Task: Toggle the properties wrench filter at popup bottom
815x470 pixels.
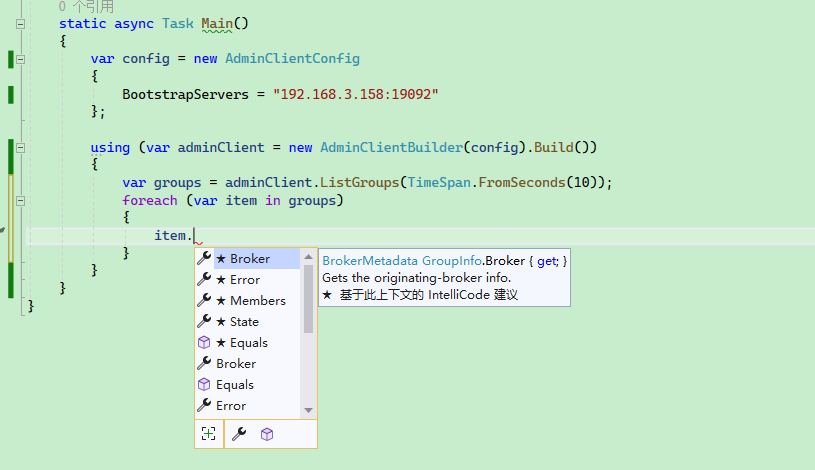Action: click(x=239, y=433)
